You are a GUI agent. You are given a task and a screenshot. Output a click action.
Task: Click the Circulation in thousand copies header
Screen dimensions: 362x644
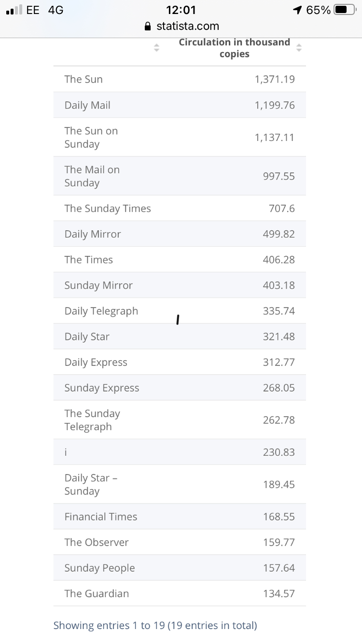click(x=234, y=48)
